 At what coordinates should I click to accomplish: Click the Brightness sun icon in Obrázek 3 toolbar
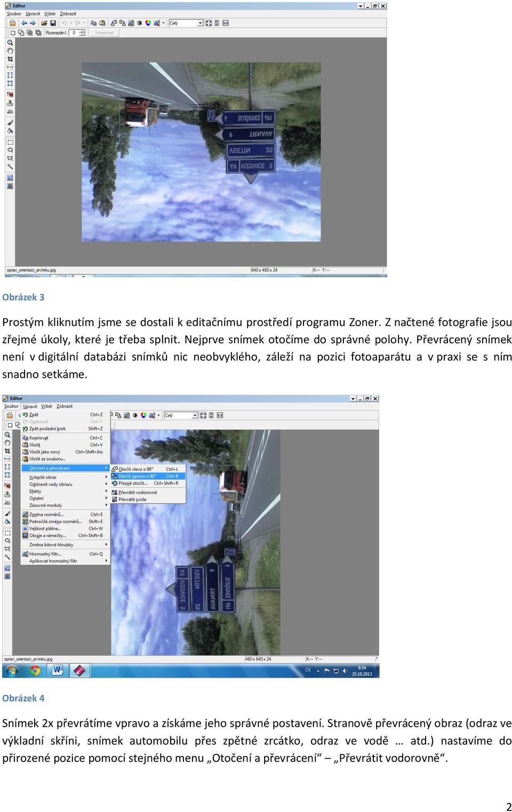tap(140, 23)
